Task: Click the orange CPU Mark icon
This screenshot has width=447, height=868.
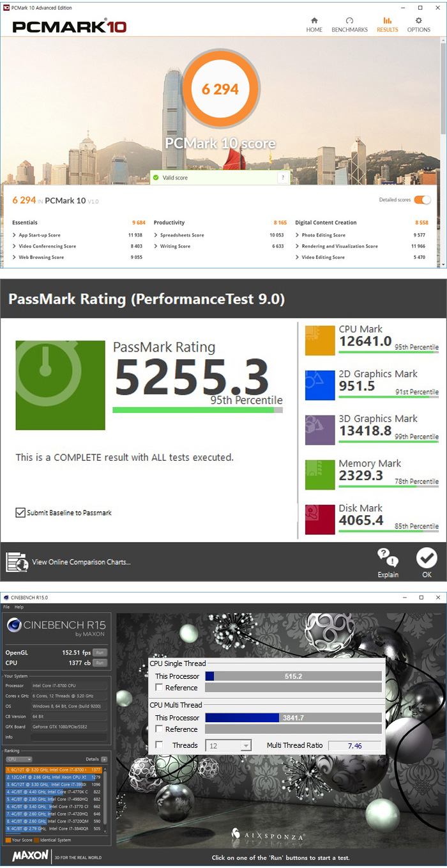Action: [320, 341]
